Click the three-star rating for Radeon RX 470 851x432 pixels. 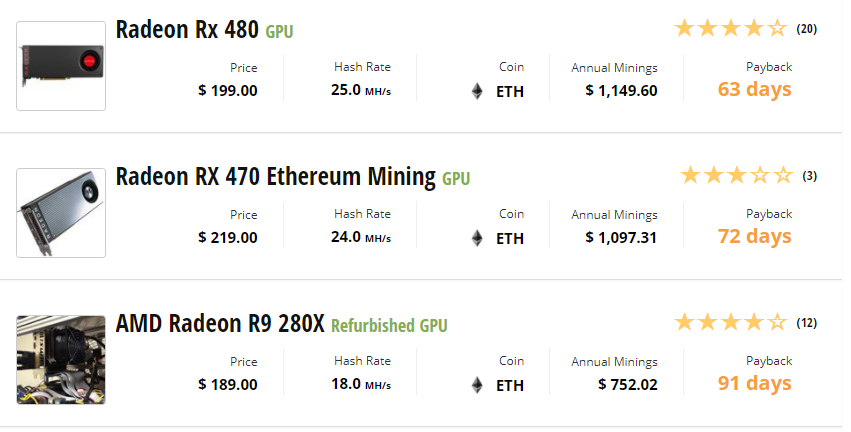736,175
